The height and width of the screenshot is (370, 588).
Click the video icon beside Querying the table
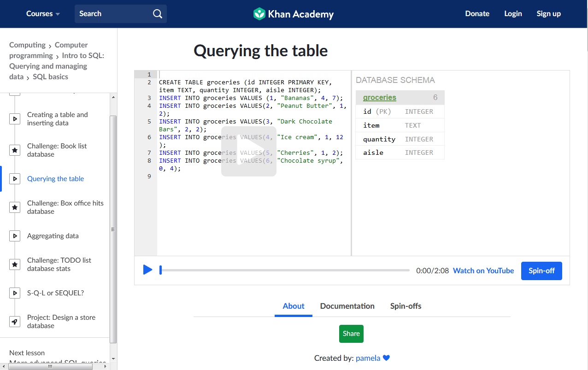click(15, 179)
